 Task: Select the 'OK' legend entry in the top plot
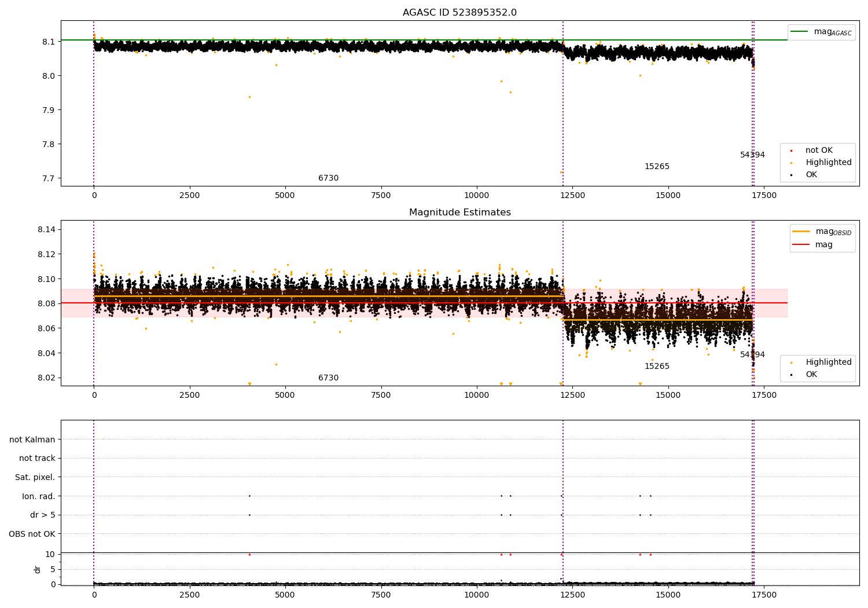803,175
